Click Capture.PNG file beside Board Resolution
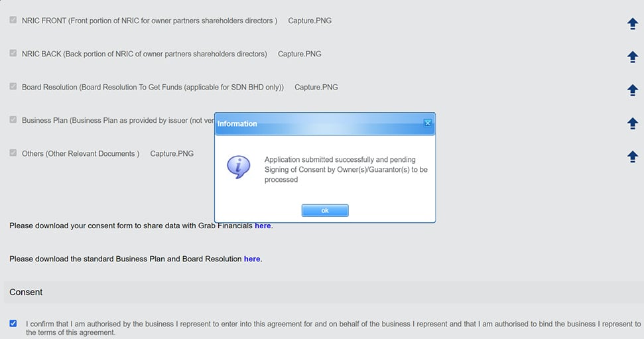This screenshot has height=339, width=644. [316, 87]
